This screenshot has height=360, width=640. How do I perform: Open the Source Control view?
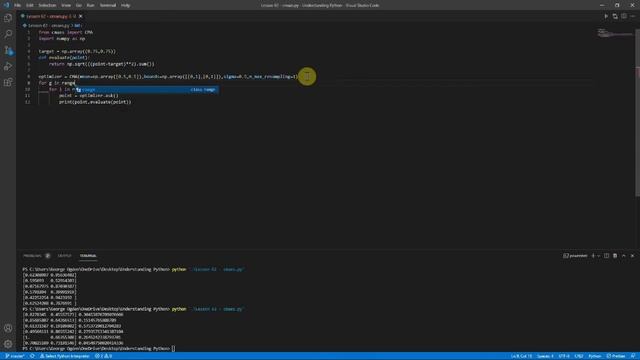pos(8,50)
